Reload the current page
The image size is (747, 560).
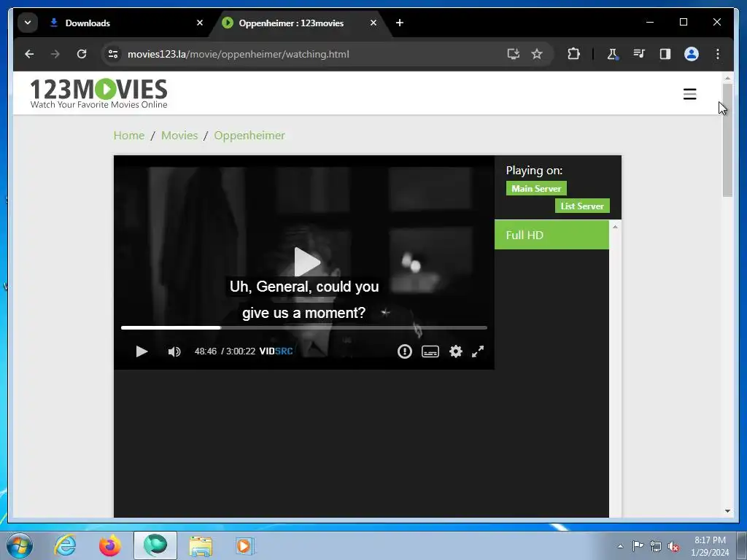click(x=82, y=54)
